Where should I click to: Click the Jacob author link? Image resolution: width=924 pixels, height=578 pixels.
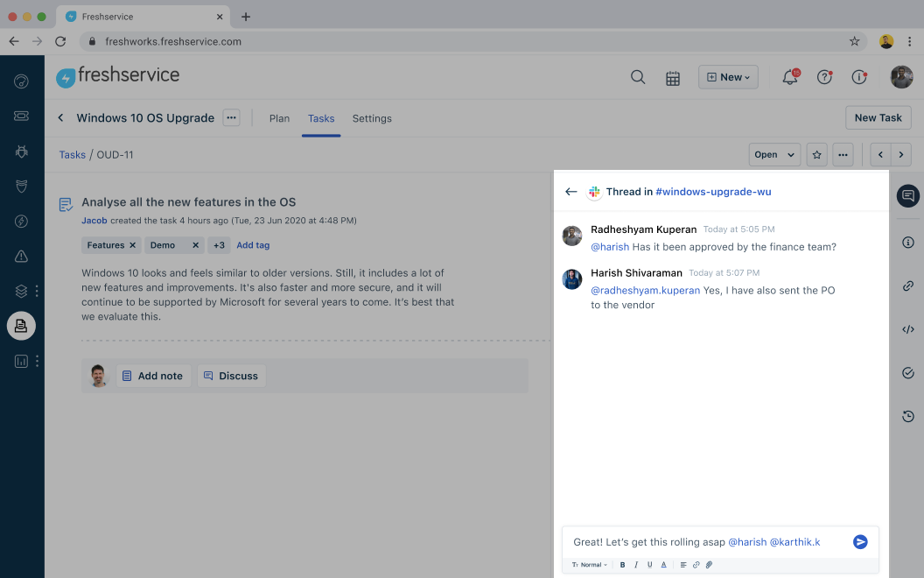[x=94, y=221]
